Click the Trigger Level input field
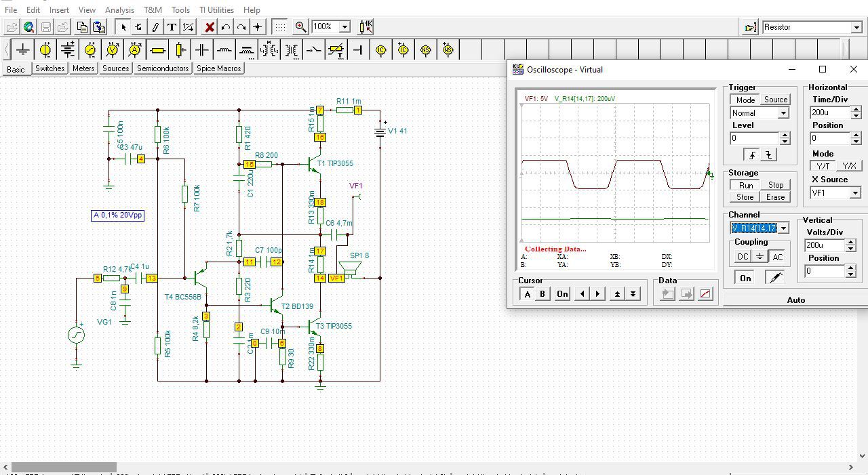Screen dimensions: 868x475 coord(754,138)
